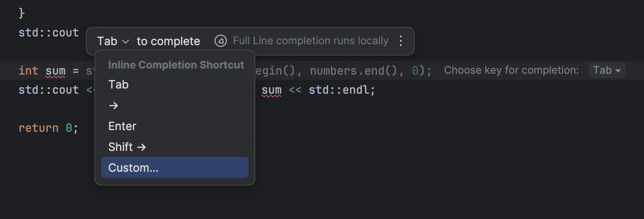Choose the Custom... shortcut option
This screenshot has height=219, width=644.
tap(133, 168)
